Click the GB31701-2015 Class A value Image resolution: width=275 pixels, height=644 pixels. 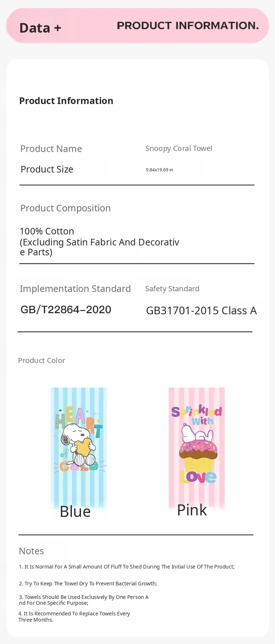click(201, 311)
